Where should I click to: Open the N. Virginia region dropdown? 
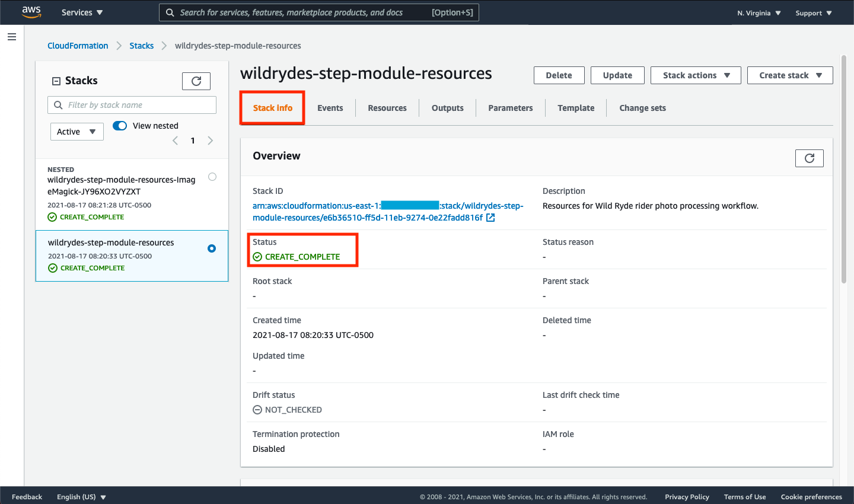(759, 13)
